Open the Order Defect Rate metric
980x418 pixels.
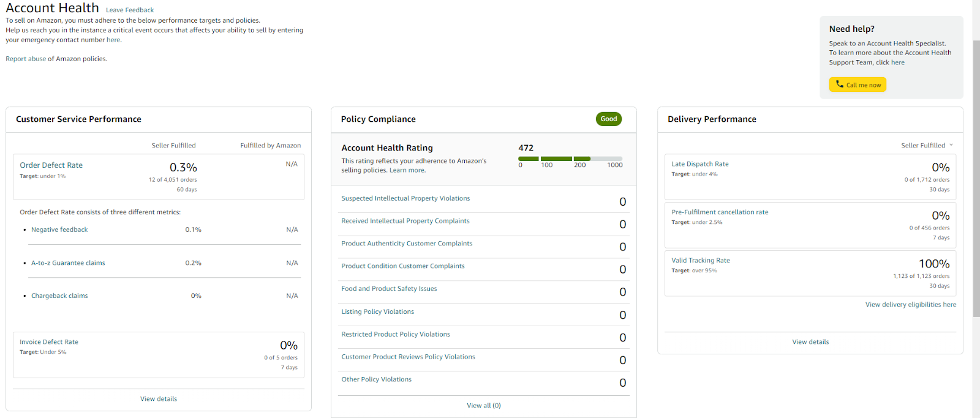point(51,165)
